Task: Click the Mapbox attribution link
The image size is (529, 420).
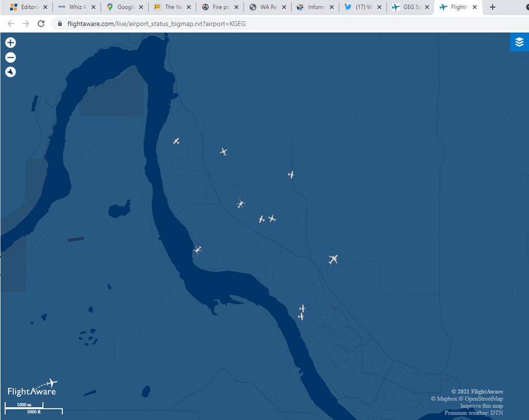Action: pos(447,399)
